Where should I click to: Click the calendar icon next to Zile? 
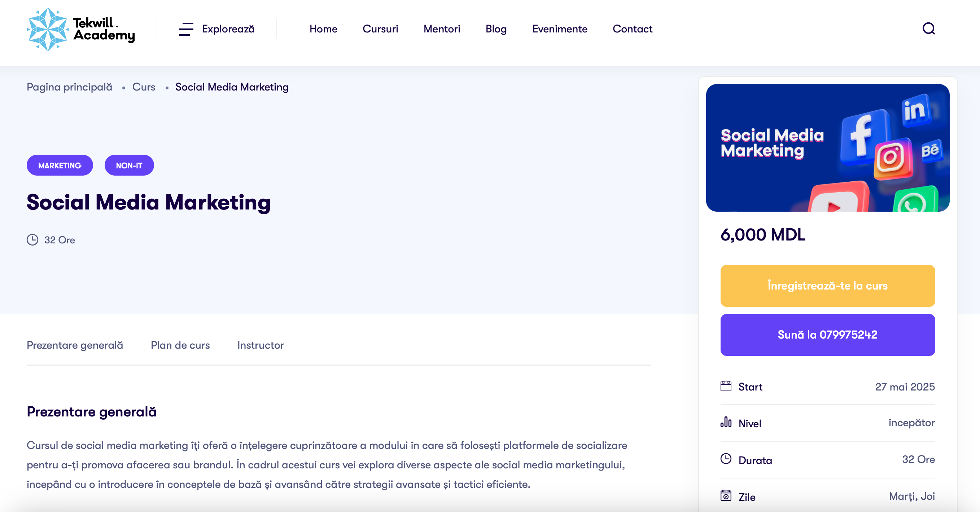[x=726, y=496]
